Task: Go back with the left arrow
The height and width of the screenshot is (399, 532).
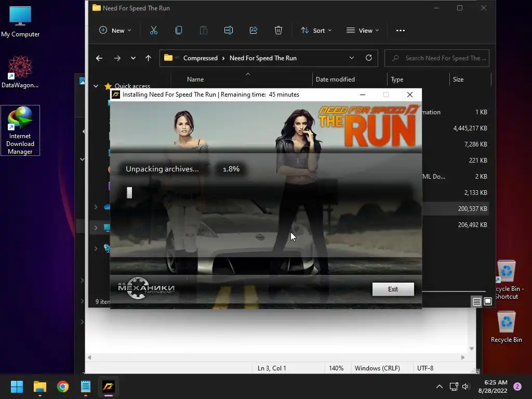Action: click(x=99, y=58)
